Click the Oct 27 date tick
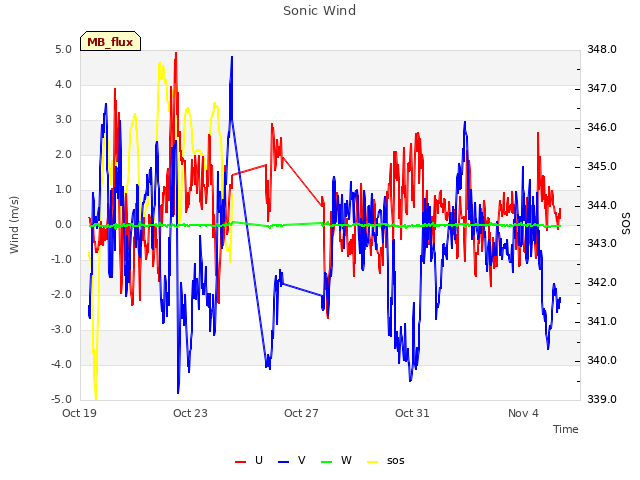The height and width of the screenshot is (480, 640). pyautogui.click(x=301, y=413)
